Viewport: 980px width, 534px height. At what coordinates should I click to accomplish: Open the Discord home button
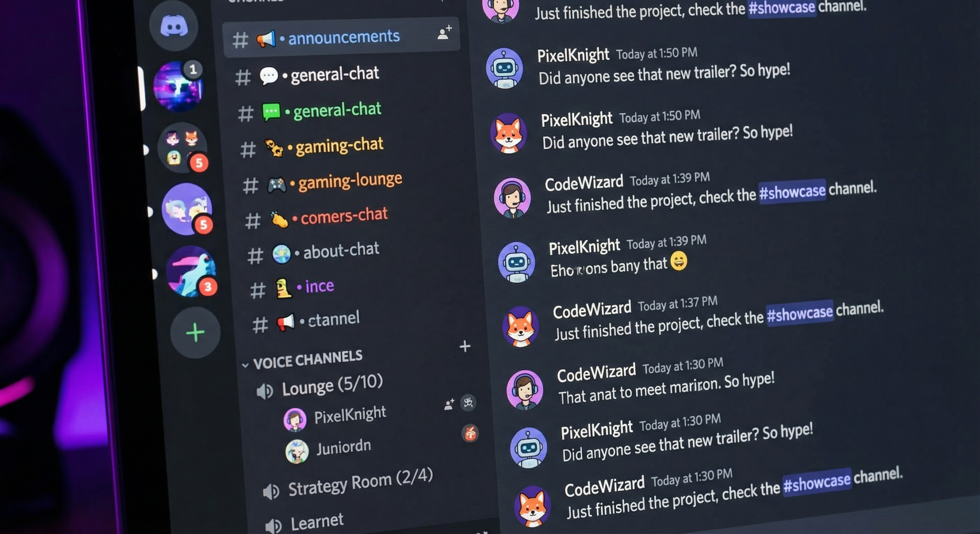[x=174, y=26]
